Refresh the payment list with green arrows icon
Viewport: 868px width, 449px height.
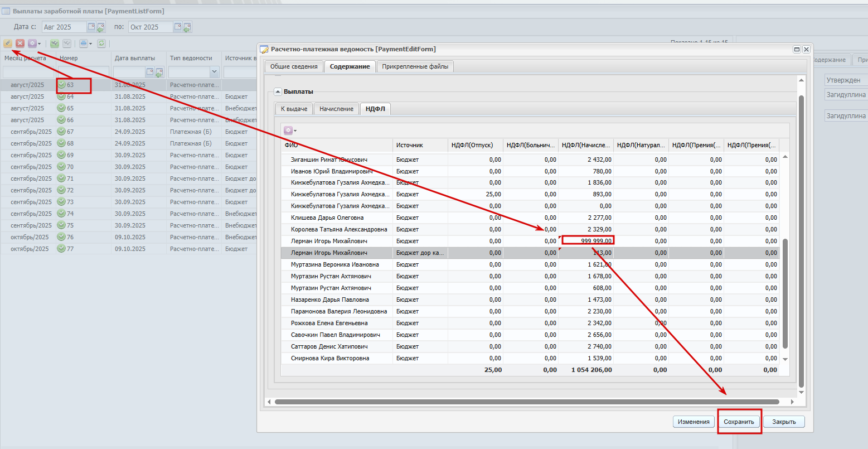pyautogui.click(x=101, y=43)
